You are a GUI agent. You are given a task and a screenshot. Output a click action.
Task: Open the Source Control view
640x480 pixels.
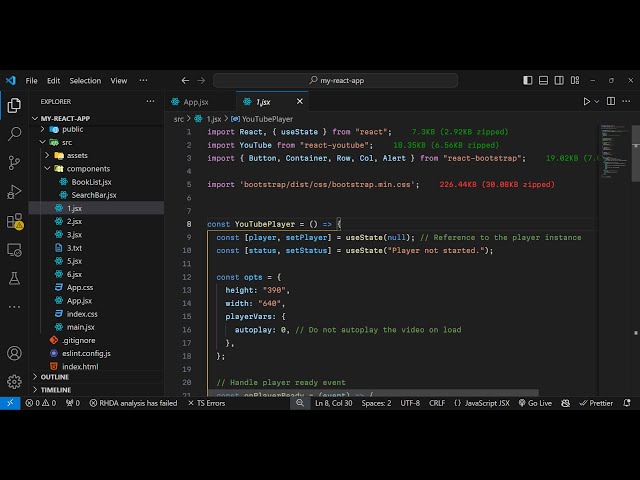coord(14,162)
